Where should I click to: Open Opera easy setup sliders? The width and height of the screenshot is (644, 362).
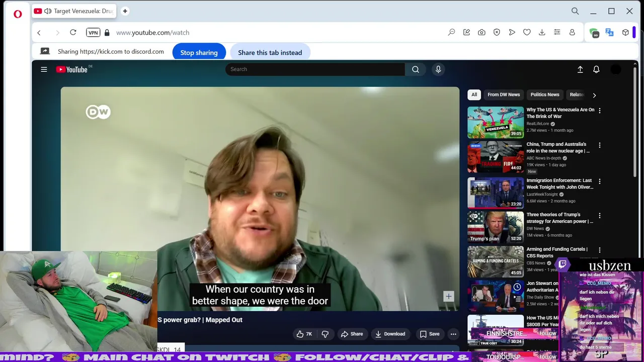click(557, 32)
